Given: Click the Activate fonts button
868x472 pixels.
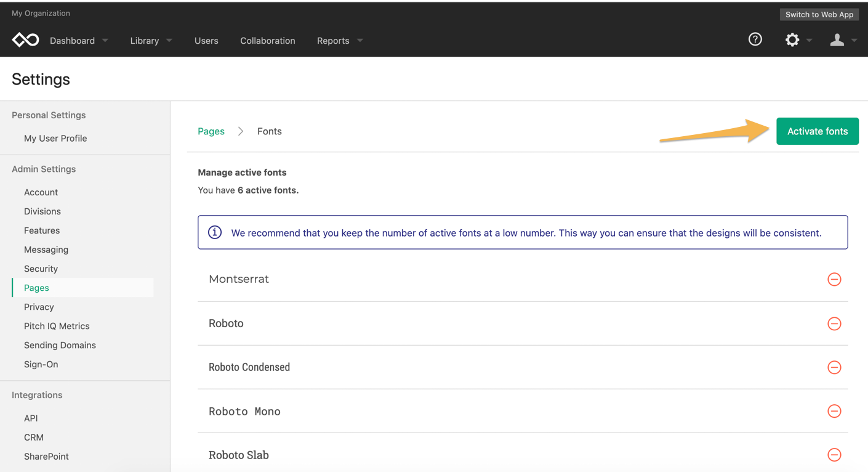Looking at the screenshot, I should click(x=818, y=131).
